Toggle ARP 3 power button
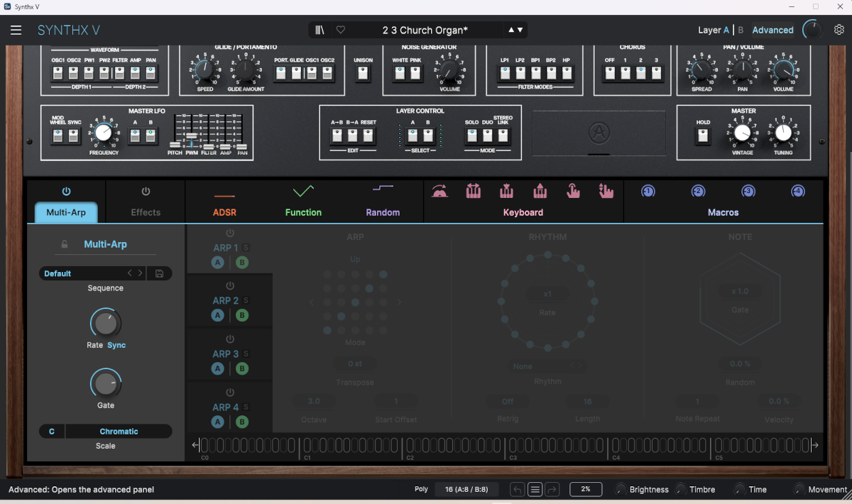This screenshot has width=852, height=504. click(x=230, y=339)
